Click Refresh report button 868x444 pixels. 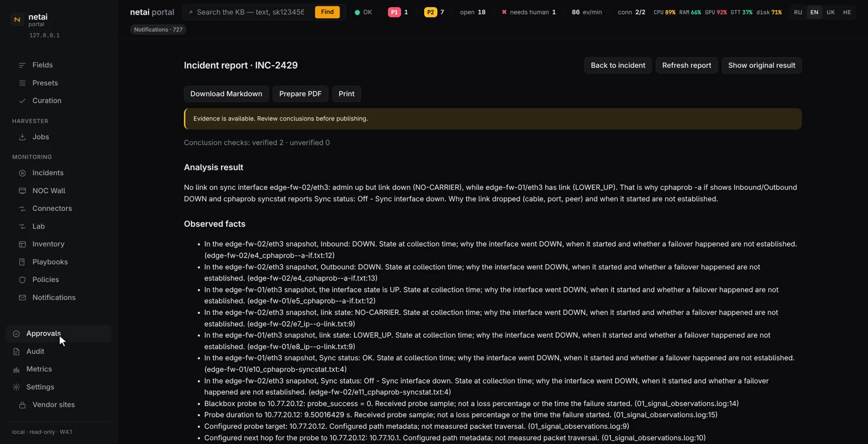(x=686, y=65)
